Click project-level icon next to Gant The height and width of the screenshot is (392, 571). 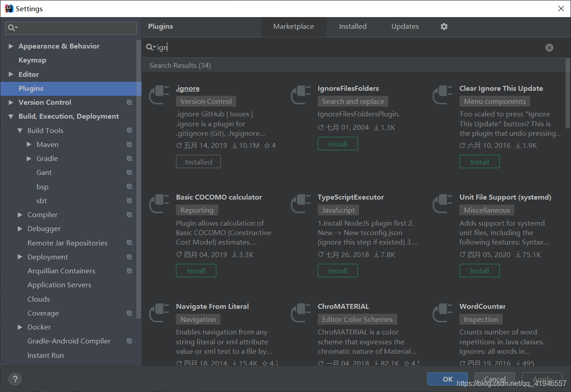(x=130, y=173)
